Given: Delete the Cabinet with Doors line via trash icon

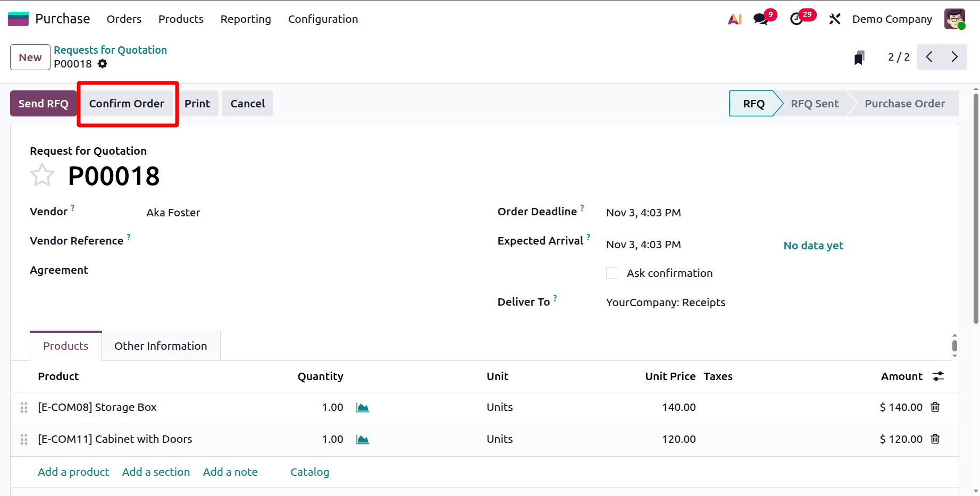Looking at the screenshot, I should tap(935, 439).
